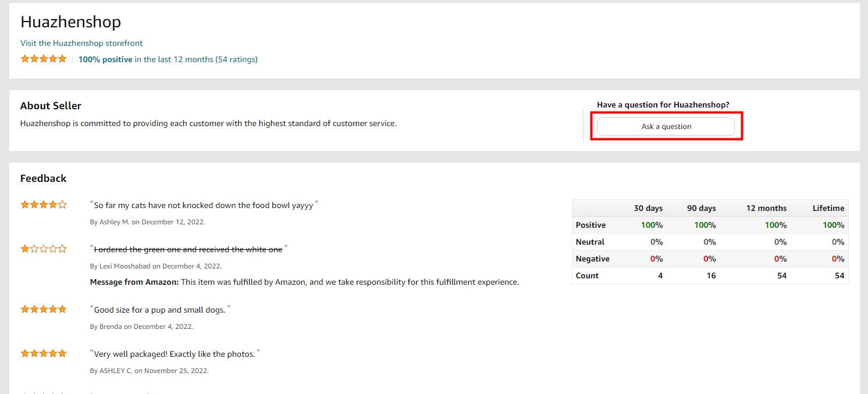The width and height of the screenshot is (868, 394).
Task: Click the seller's overall five-star rating icon
Action: [x=44, y=59]
